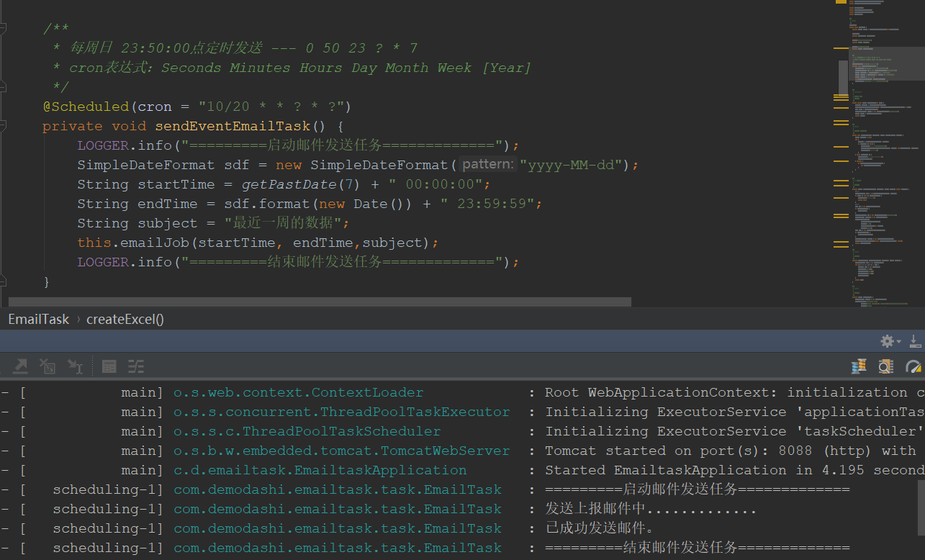Click the pattern: inline parameter hint
This screenshot has height=560, width=925.
pos(487,164)
